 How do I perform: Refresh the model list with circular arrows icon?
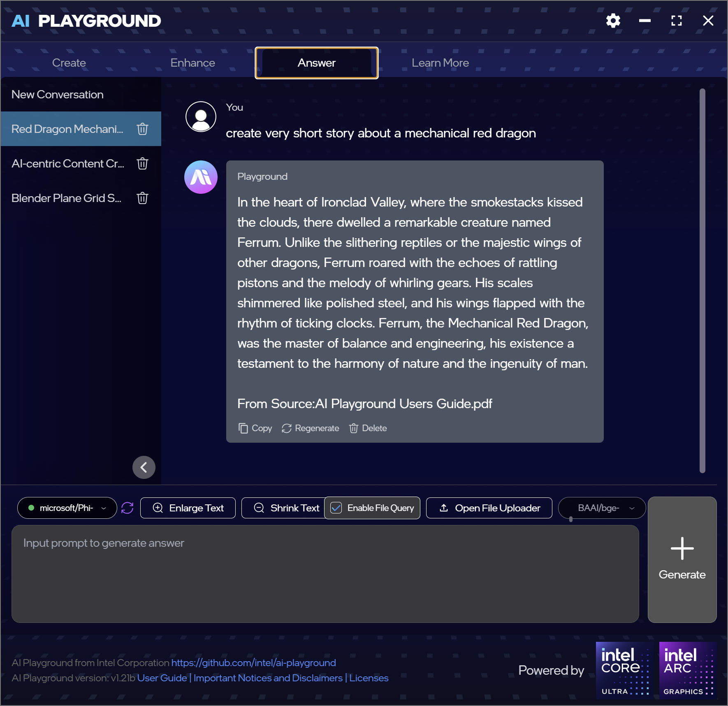(x=128, y=508)
